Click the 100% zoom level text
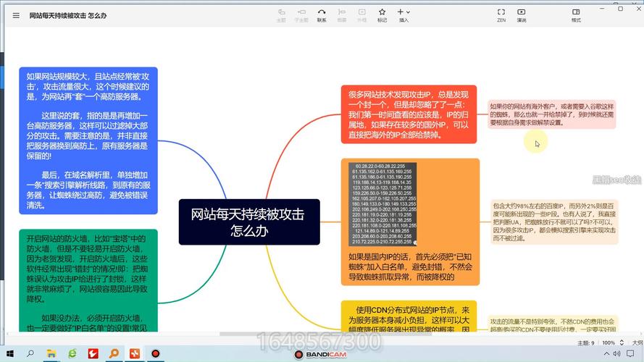 609,342
